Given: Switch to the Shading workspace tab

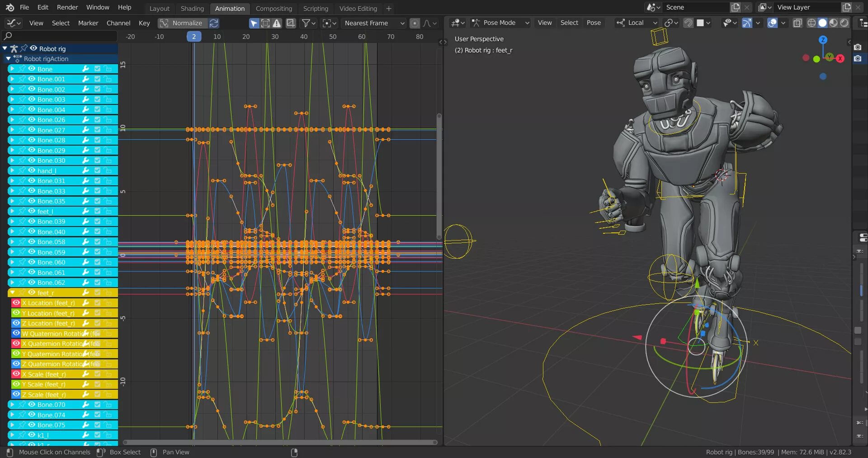Looking at the screenshot, I should tap(192, 9).
